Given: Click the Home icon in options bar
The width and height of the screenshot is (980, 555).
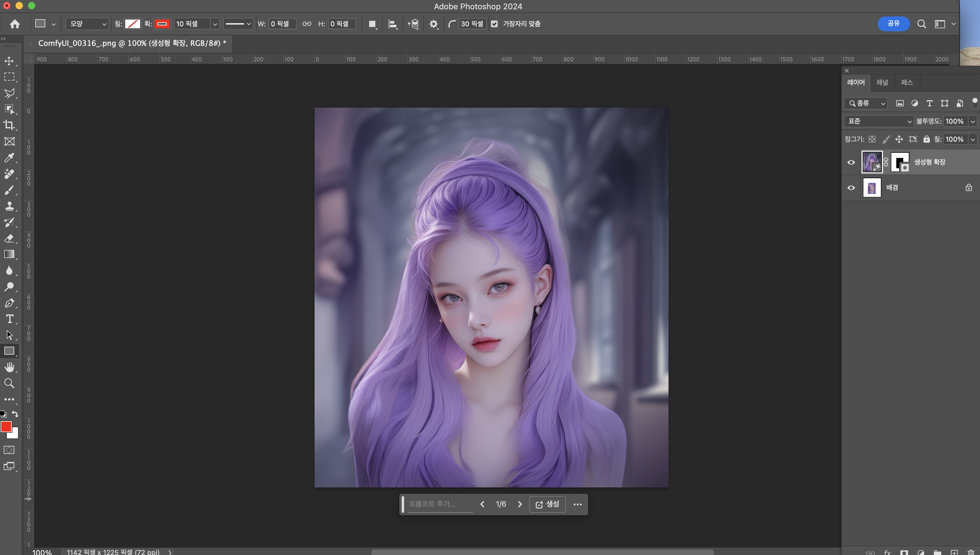Looking at the screenshot, I should [15, 24].
